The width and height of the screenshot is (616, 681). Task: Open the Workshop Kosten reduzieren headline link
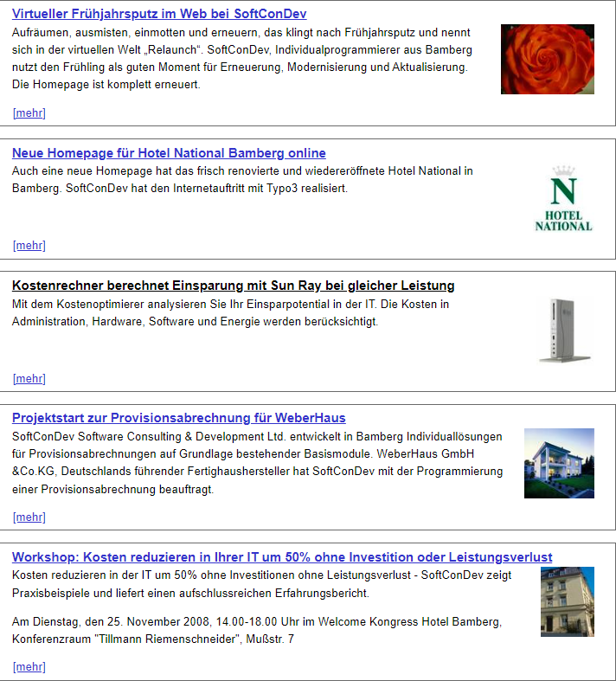click(282, 557)
